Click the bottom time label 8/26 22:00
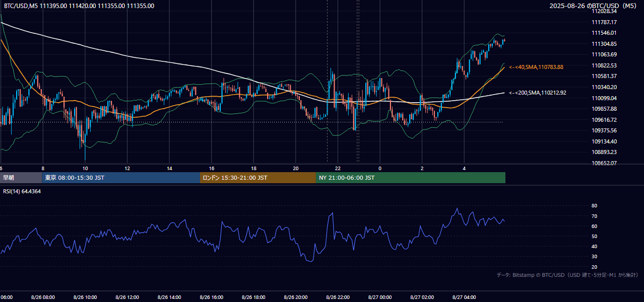This screenshot has height=302, width=644. click(x=338, y=297)
